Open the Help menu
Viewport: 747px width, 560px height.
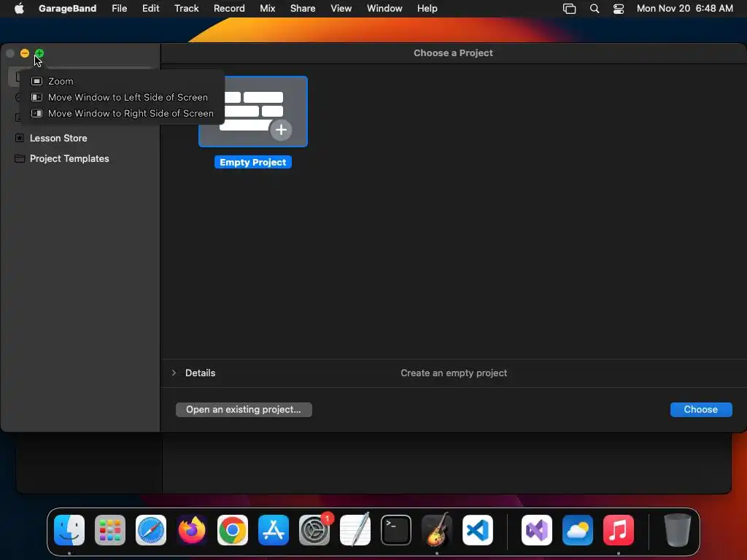427,9
